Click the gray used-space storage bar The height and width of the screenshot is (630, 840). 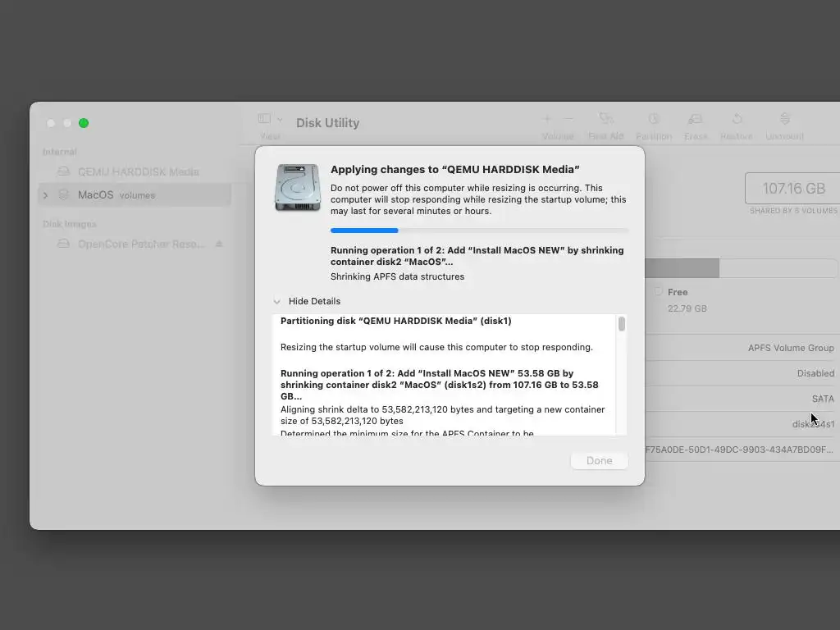[x=682, y=268]
